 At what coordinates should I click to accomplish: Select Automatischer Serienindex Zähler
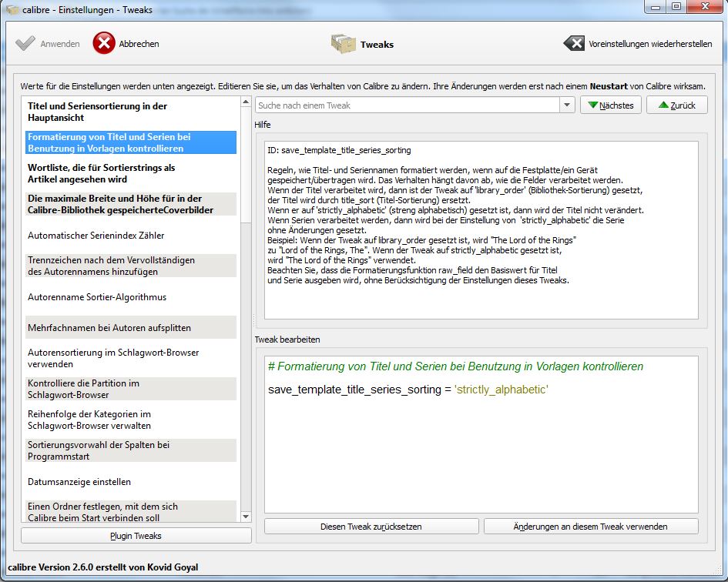(x=131, y=235)
